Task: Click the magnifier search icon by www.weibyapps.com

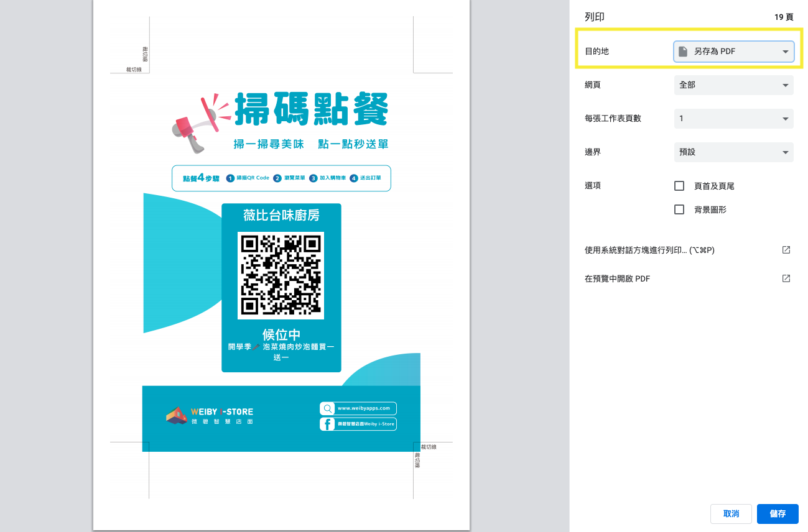Action: tap(328, 408)
